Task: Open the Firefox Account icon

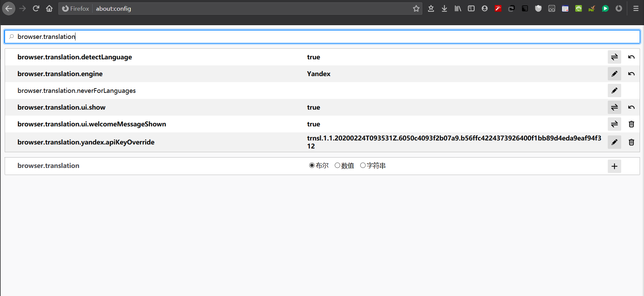Action: 485,8
